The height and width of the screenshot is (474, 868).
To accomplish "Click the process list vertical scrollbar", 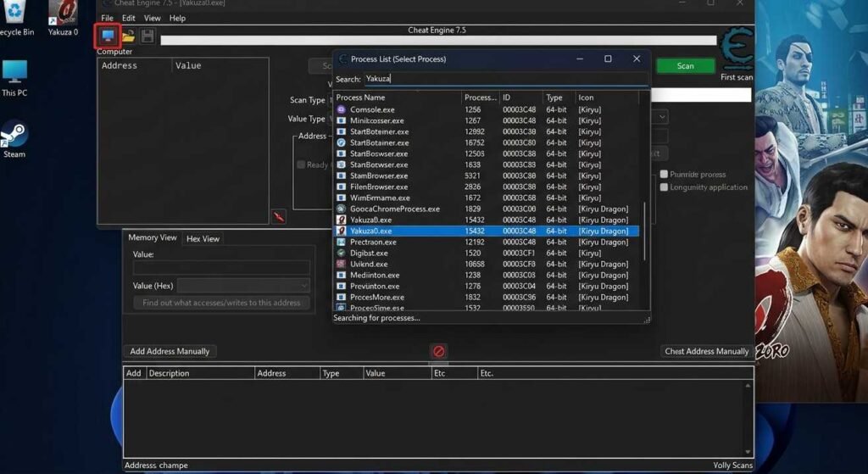I will 644,231.
